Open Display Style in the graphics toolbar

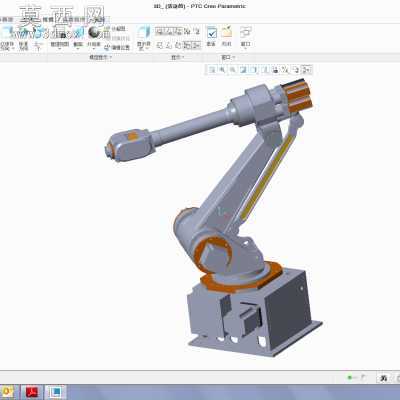[254, 70]
